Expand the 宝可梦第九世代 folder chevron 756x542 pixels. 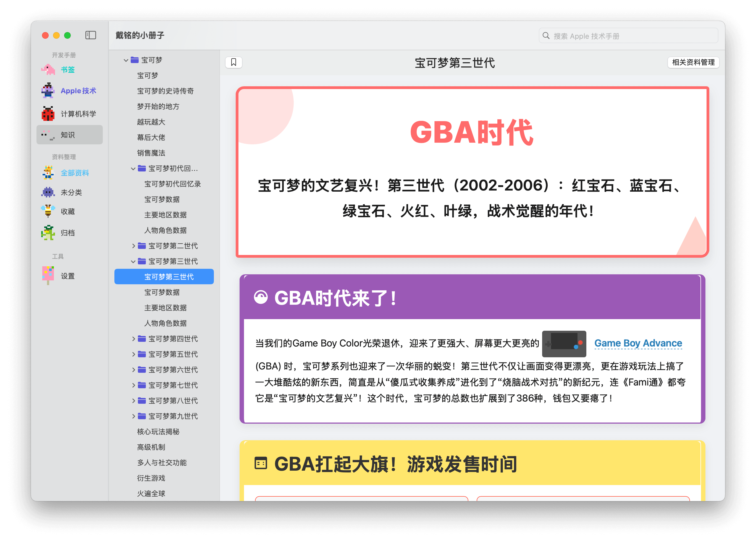133,416
